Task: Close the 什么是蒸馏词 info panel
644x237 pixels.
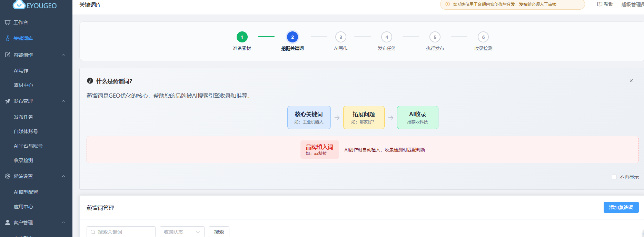Action: (631, 81)
